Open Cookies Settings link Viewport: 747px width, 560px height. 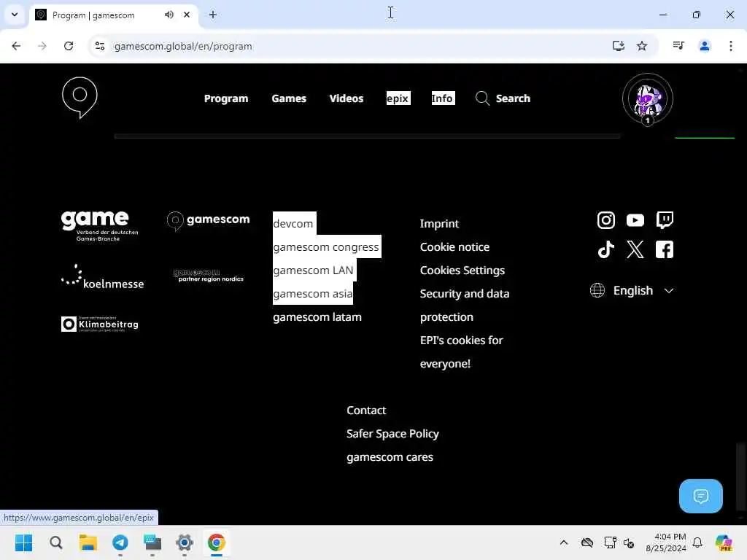462,270
